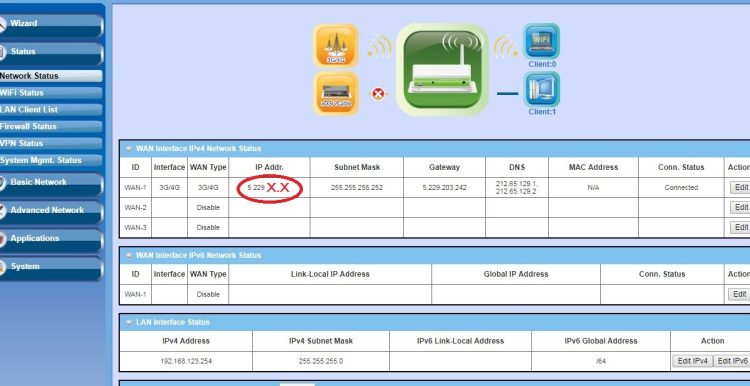Click the WiFi clients laptop icon

pos(541,41)
